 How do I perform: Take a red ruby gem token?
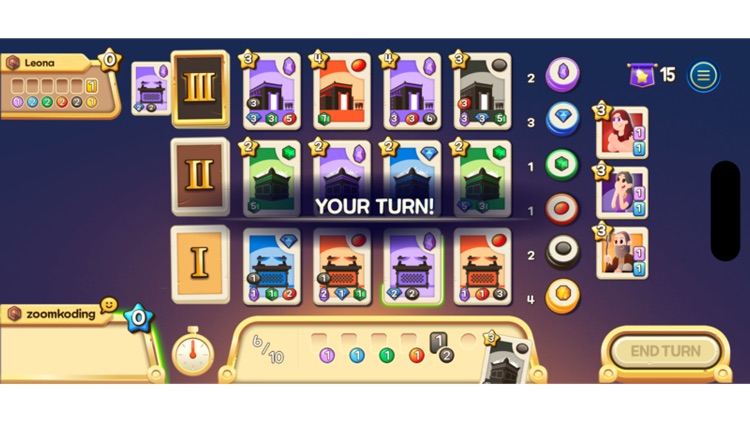(562, 209)
